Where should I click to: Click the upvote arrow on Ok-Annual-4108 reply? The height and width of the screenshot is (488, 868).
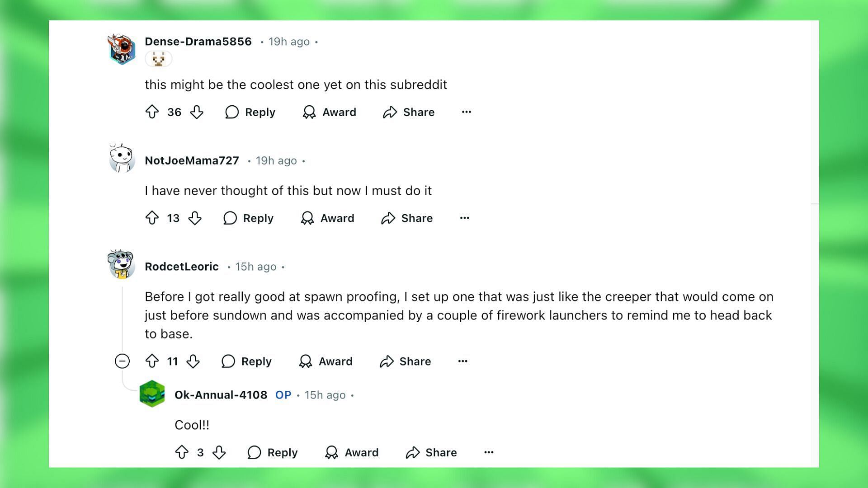tap(182, 452)
